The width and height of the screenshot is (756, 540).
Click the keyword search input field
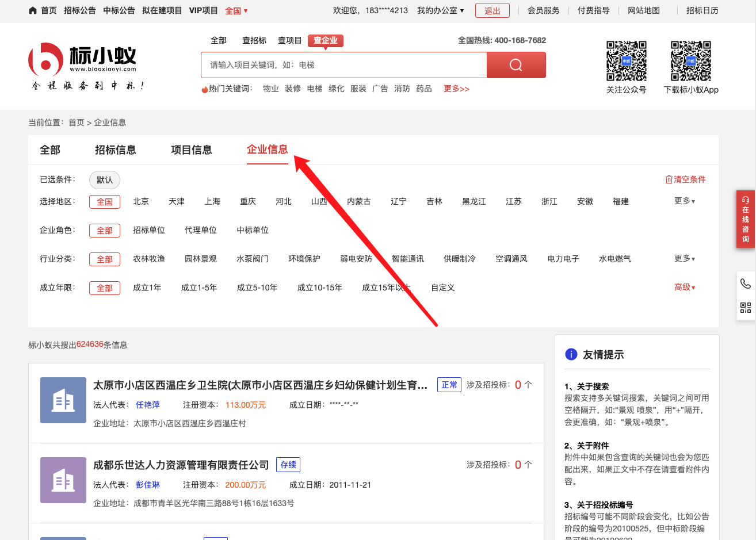(343, 65)
